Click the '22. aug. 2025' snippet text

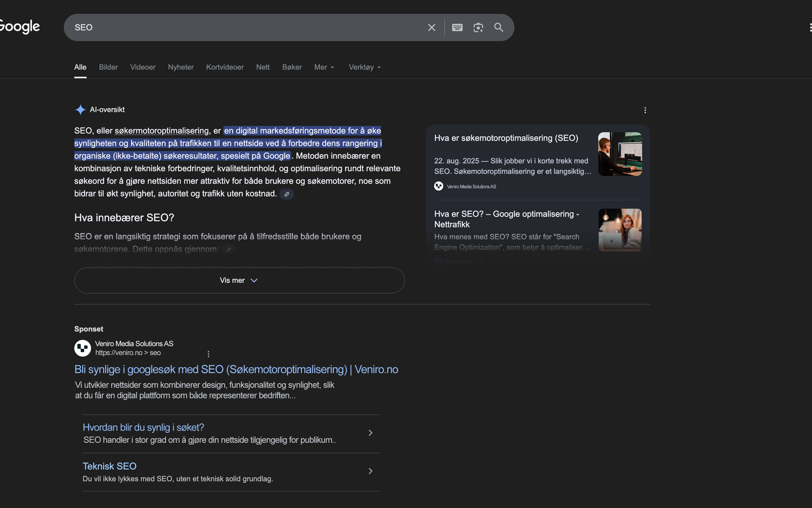tap(512, 166)
